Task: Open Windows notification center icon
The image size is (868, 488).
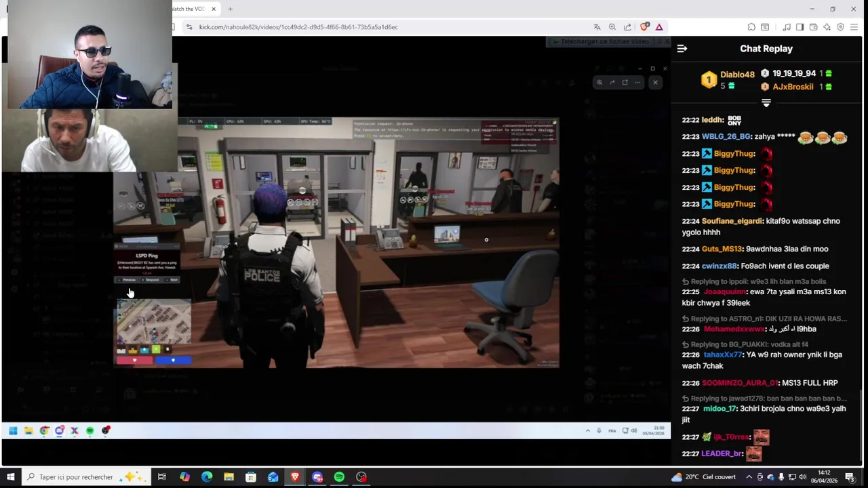Action: click(x=850, y=476)
